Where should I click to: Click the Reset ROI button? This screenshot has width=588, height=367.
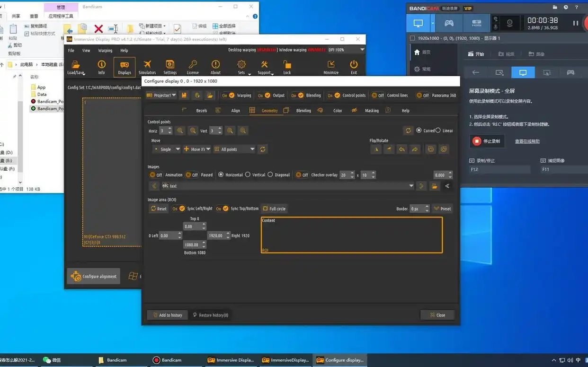pos(159,209)
